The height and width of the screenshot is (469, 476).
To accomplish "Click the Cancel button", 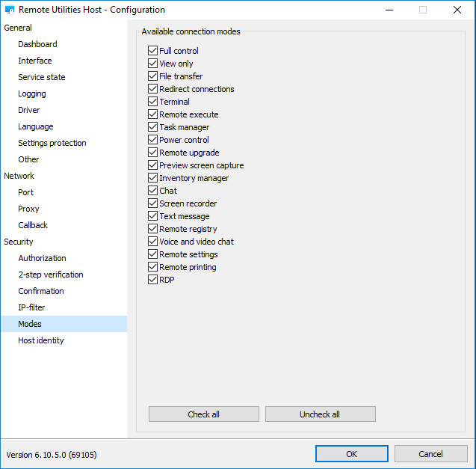I will [430, 454].
